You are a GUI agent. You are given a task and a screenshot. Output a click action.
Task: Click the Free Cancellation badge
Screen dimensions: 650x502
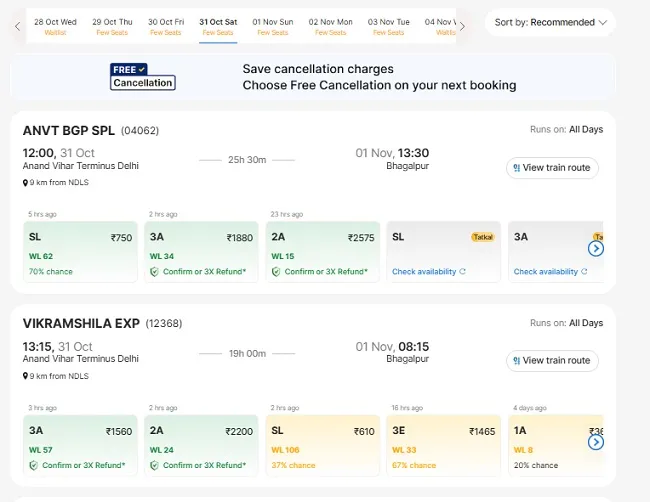[143, 77]
